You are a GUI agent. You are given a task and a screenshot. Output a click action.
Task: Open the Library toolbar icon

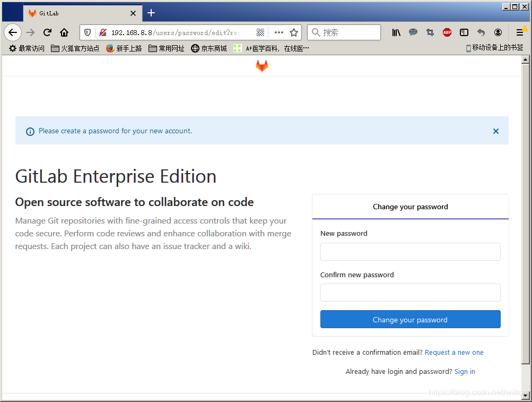[x=396, y=32]
